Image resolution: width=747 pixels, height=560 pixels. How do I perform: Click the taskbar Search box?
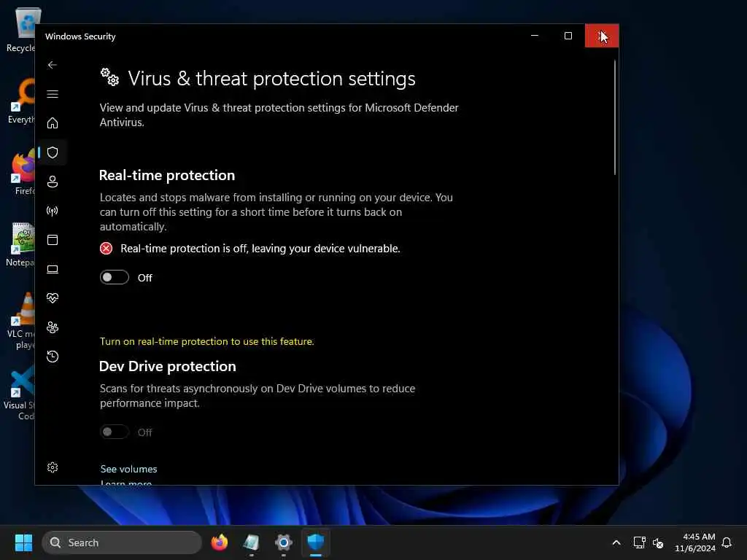[x=122, y=542]
